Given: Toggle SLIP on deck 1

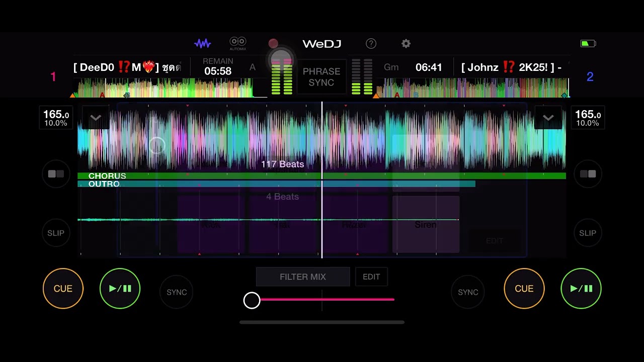Looking at the screenshot, I should (56, 233).
